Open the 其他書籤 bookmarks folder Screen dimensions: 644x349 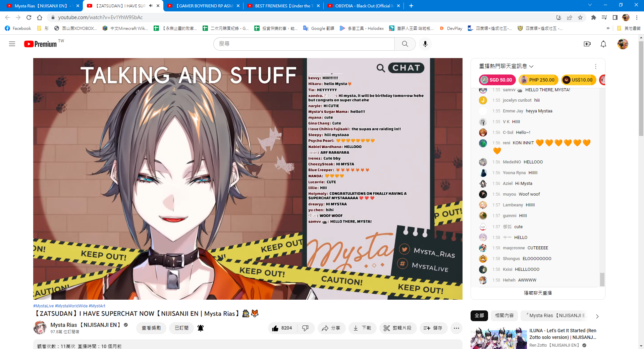pyautogui.click(x=629, y=29)
